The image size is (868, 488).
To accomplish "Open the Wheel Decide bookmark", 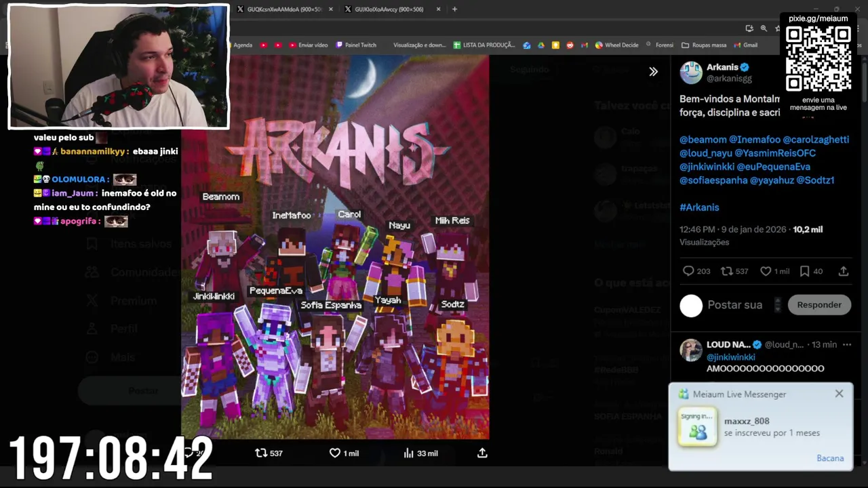I will click(616, 45).
